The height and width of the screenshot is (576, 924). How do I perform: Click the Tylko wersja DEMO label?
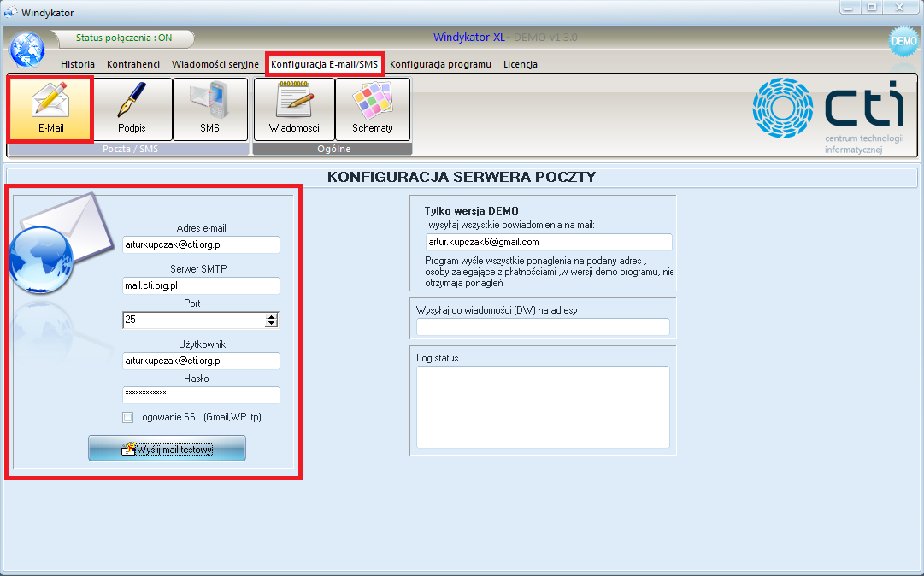472,211
